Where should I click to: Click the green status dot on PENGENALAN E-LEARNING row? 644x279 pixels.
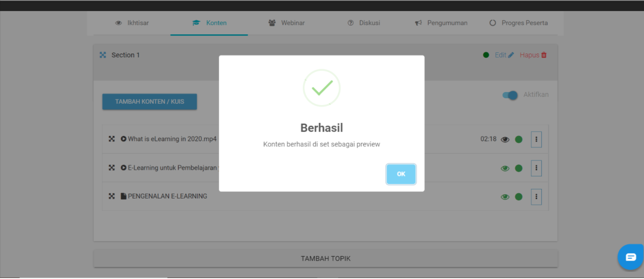click(519, 197)
